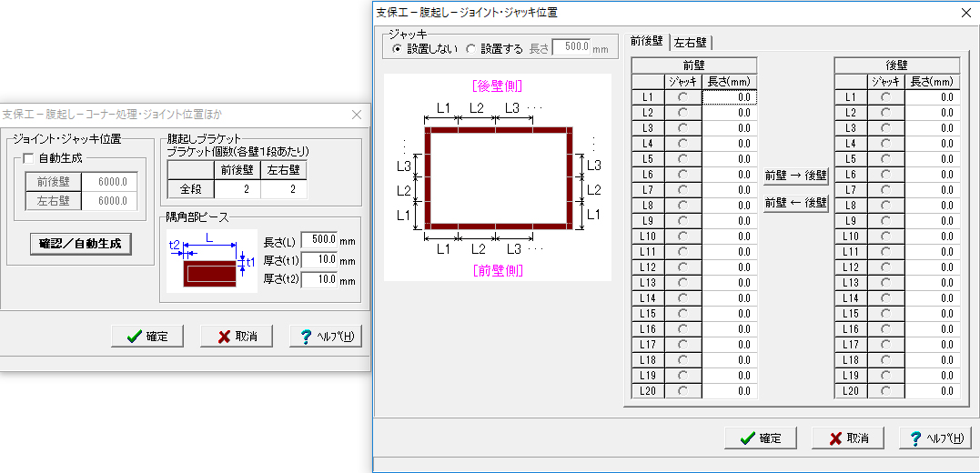Select the 前壁 L20 jack radio button

[x=682, y=390]
